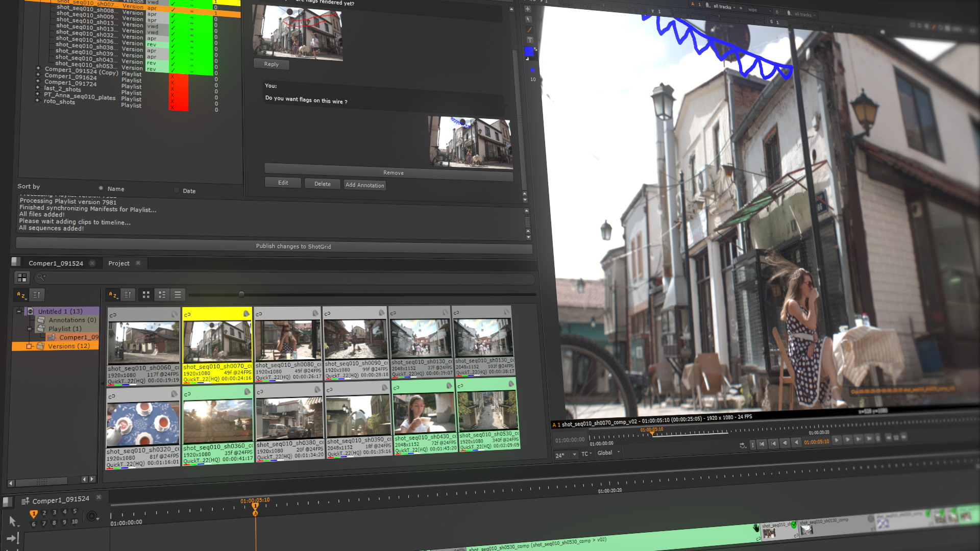Jump to first frame in viewer

[762, 444]
